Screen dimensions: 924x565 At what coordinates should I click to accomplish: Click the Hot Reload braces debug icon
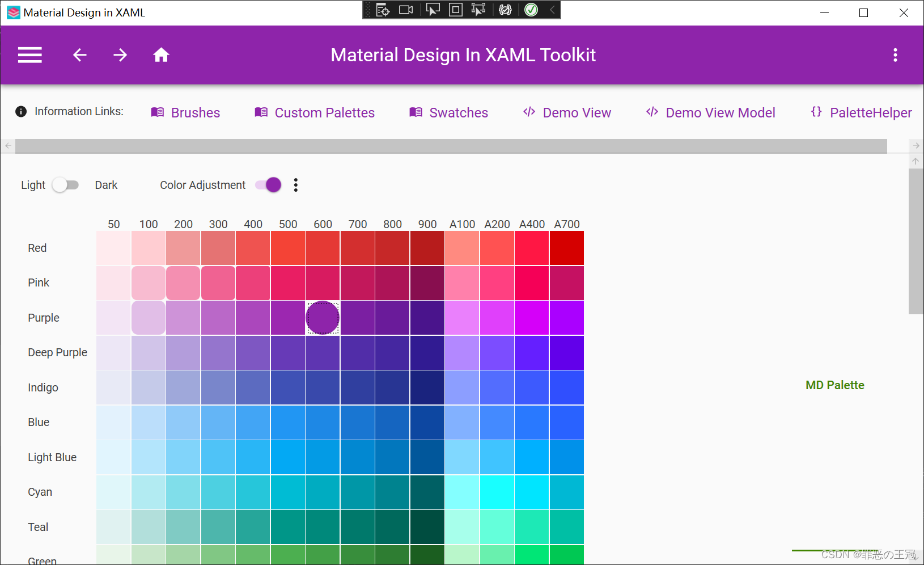(505, 10)
